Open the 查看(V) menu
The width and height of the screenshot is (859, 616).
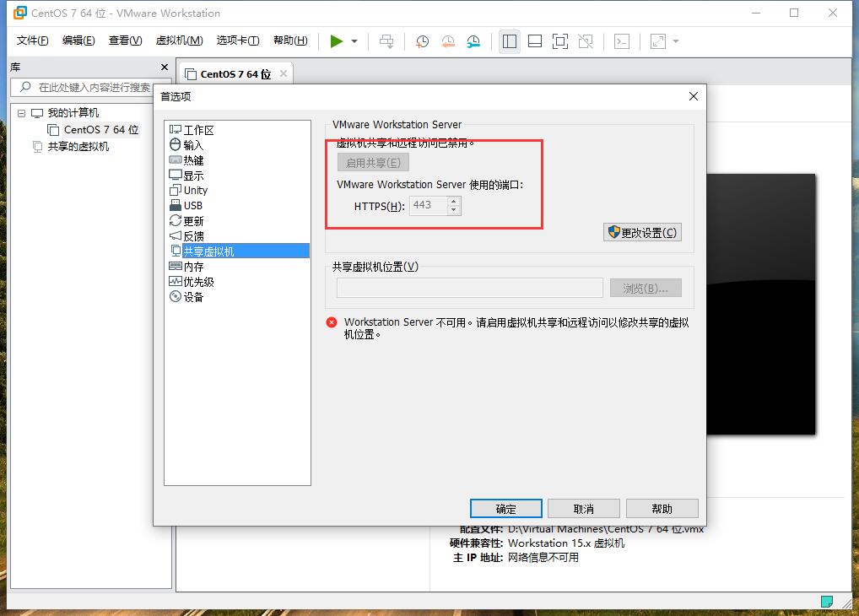click(126, 41)
